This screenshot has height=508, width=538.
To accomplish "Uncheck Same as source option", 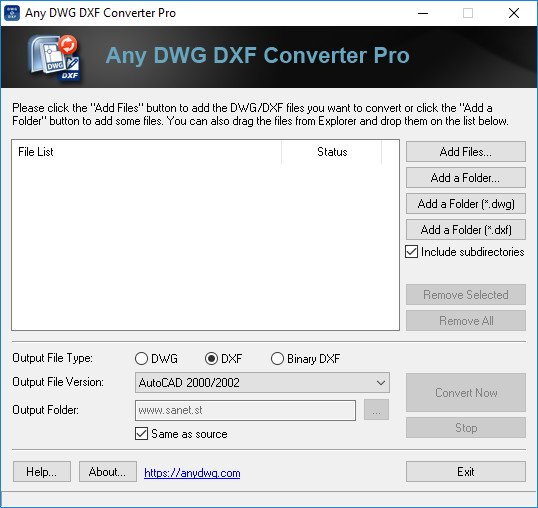I will (141, 434).
